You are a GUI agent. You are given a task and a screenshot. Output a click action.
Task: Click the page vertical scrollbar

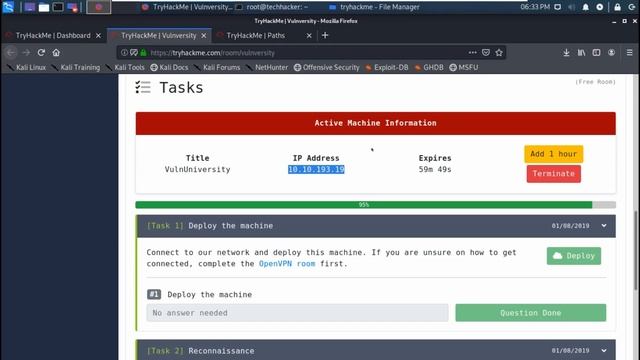636,251
